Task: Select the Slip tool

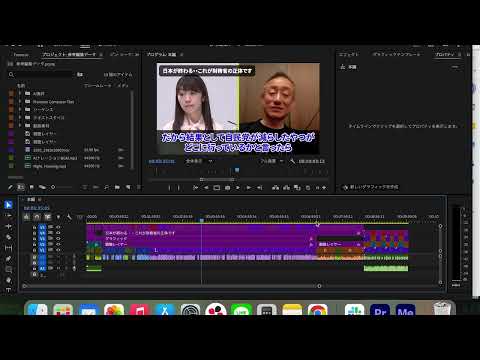Action: (9, 248)
